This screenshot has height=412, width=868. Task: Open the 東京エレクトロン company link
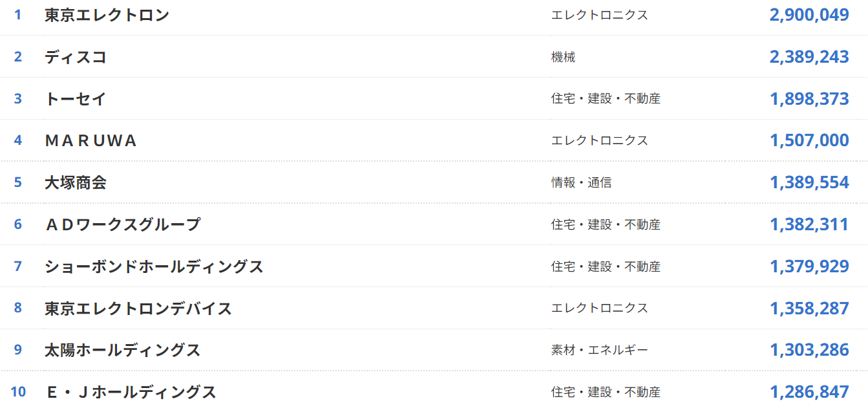tap(107, 15)
